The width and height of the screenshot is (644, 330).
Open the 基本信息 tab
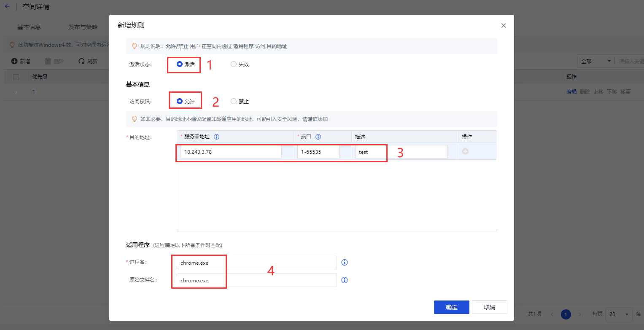[x=29, y=27]
